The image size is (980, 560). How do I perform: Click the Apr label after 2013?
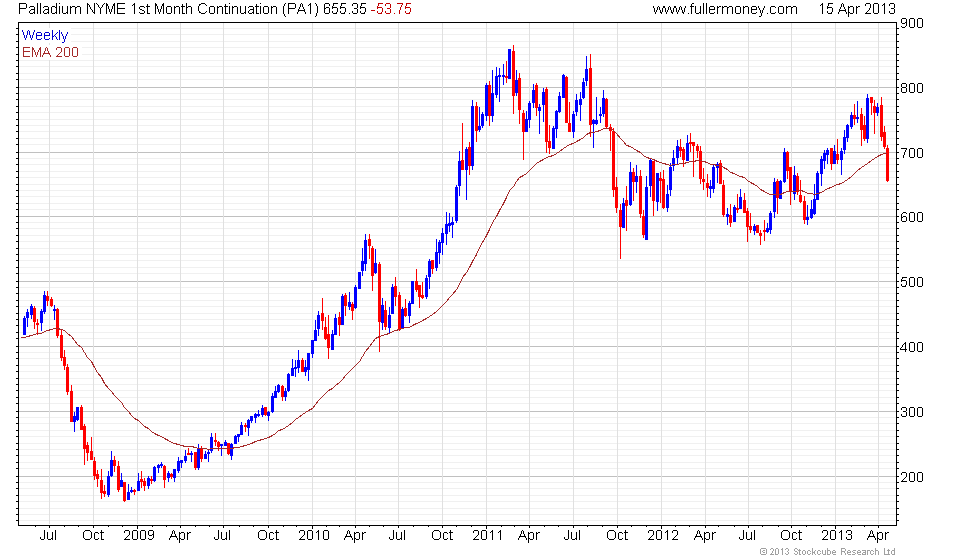click(878, 536)
